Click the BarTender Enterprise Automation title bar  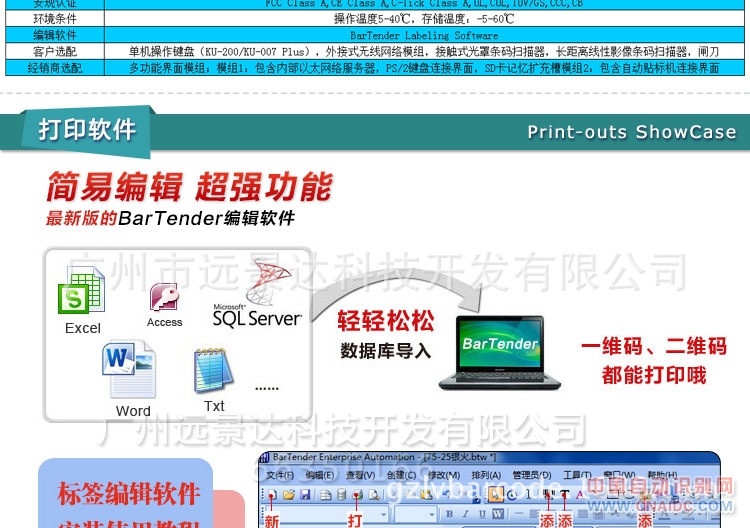click(x=488, y=457)
